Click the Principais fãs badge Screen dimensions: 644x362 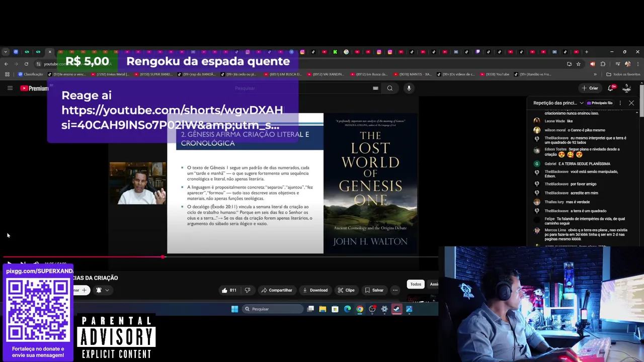[x=600, y=103]
